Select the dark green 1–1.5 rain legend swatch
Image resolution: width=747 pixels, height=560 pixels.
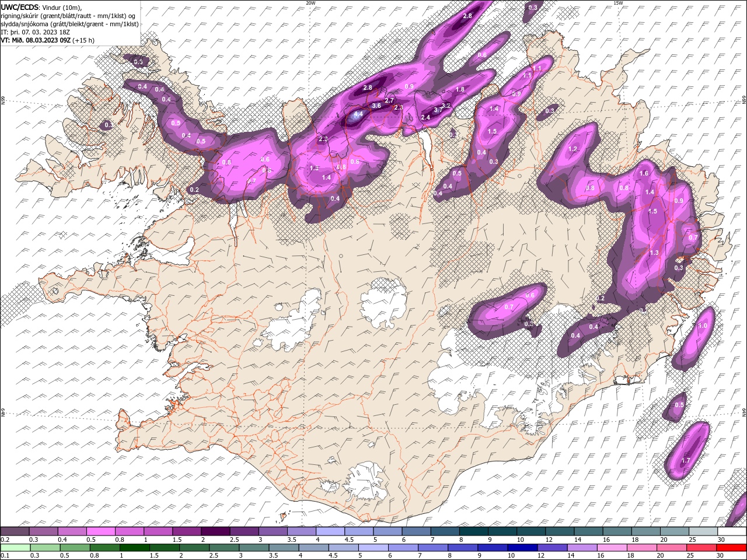coord(135,548)
